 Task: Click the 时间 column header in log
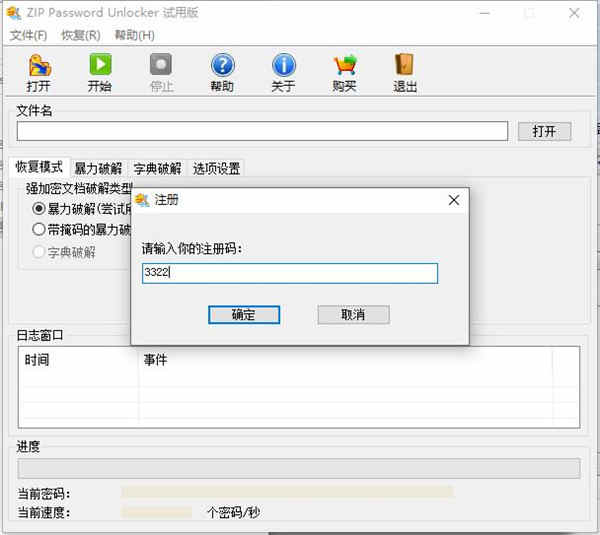pos(37,360)
